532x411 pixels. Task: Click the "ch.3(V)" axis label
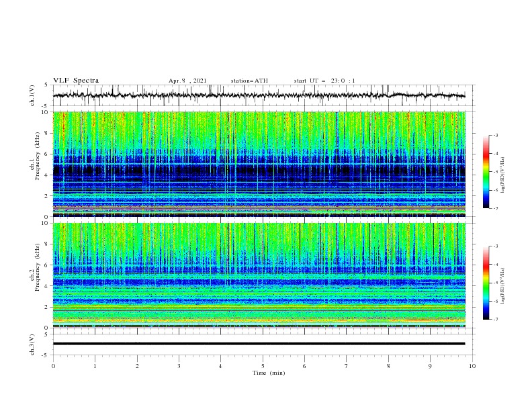click(x=32, y=345)
